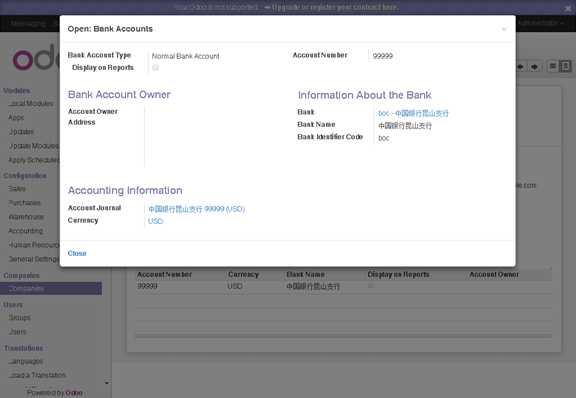Open Warehouse configuration in sidebar

(26, 217)
